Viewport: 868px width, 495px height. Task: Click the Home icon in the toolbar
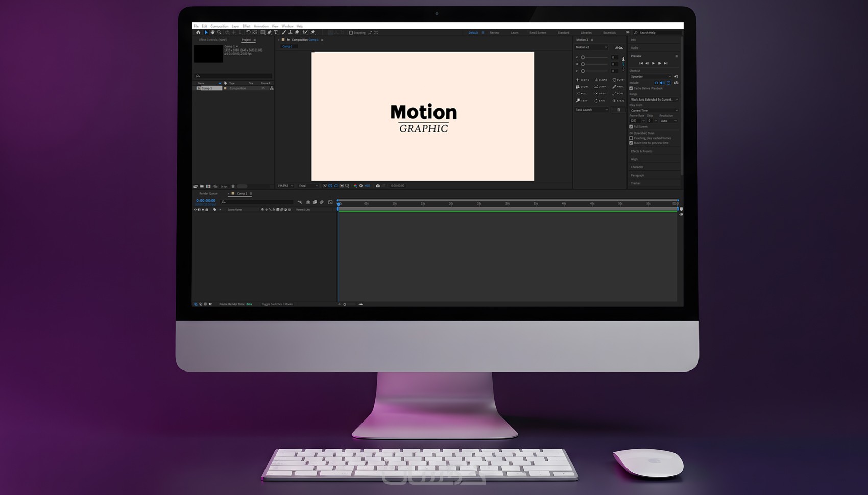pos(198,32)
